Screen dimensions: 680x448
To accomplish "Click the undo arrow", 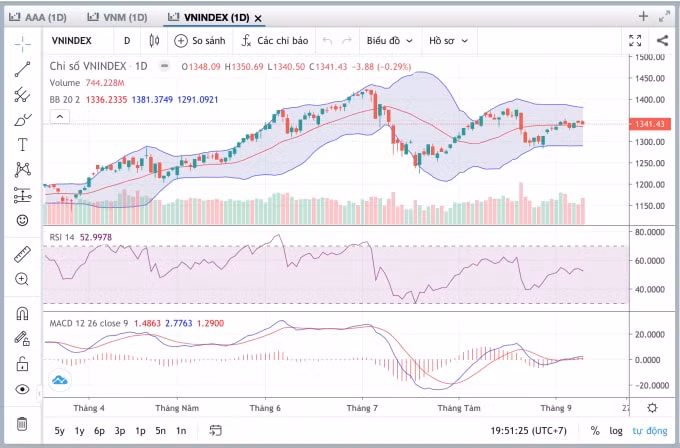I will point(327,41).
